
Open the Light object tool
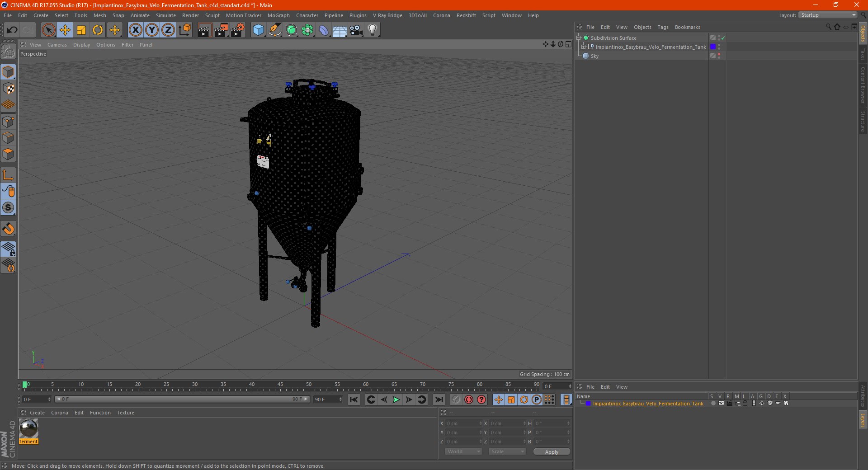372,30
